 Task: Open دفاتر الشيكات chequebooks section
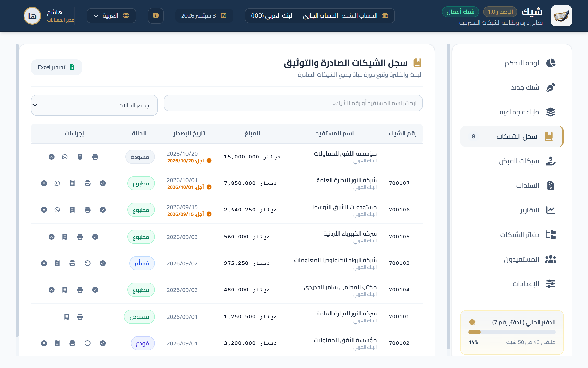(x=512, y=235)
